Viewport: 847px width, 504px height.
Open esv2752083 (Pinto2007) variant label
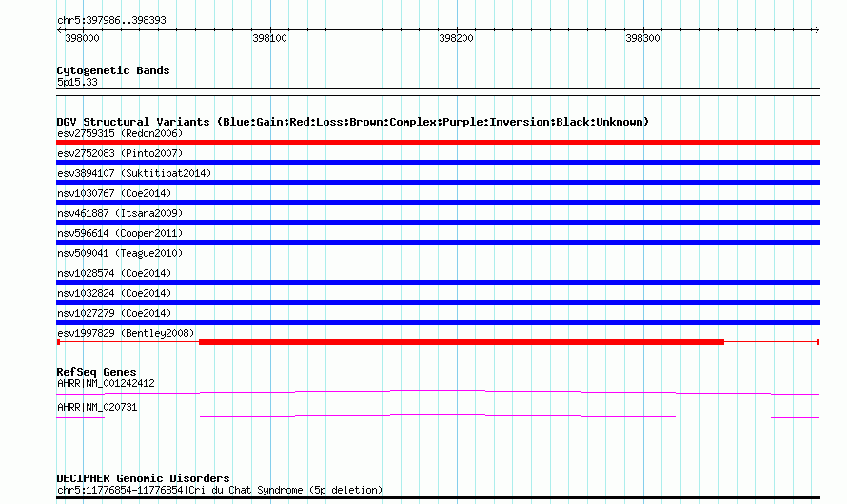pyautogui.click(x=120, y=153)
